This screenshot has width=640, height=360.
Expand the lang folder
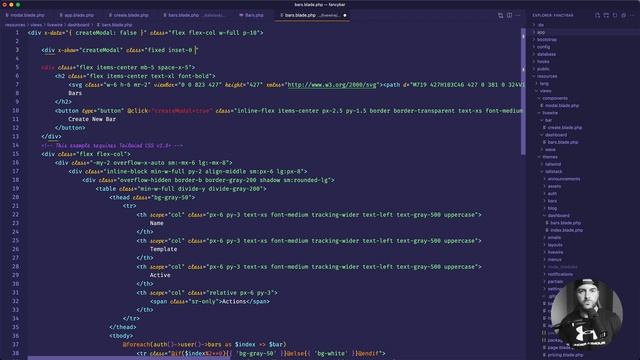pos(544,84)
